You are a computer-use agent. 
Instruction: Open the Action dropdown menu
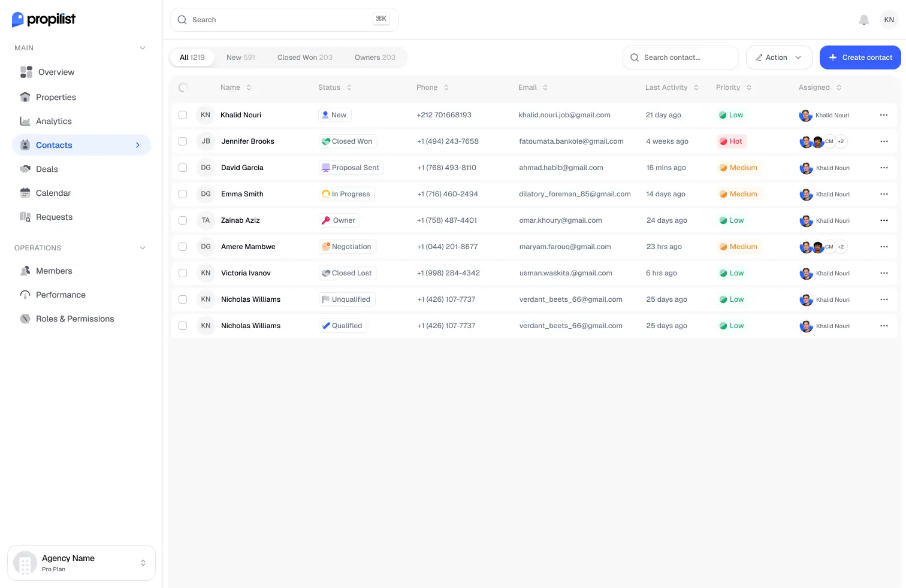coord(779,57)
